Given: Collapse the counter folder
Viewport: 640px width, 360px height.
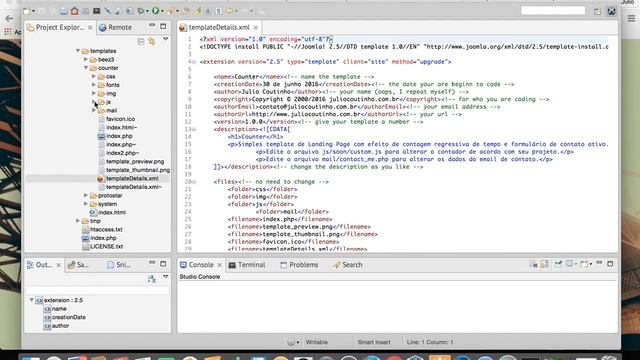Looking at the screenshot, I should pos(86,68).
